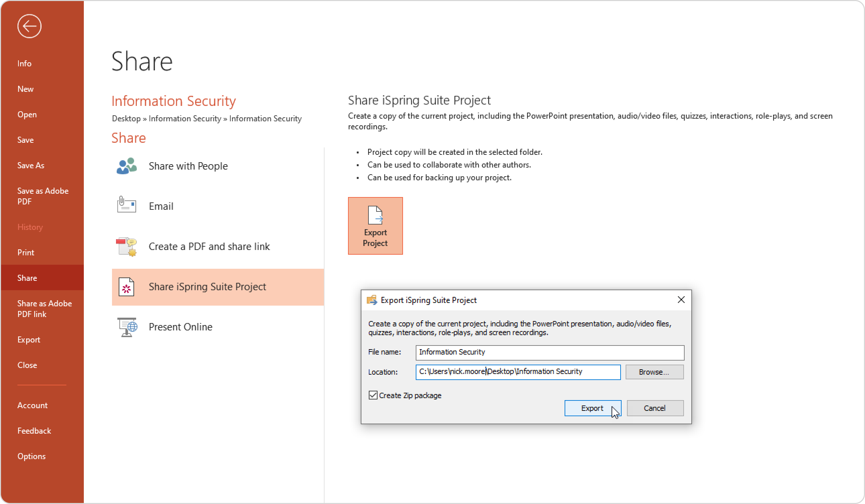This screenshot has width=865, height=504.
Task: Open the Account page
Action: tap(42, 405)
